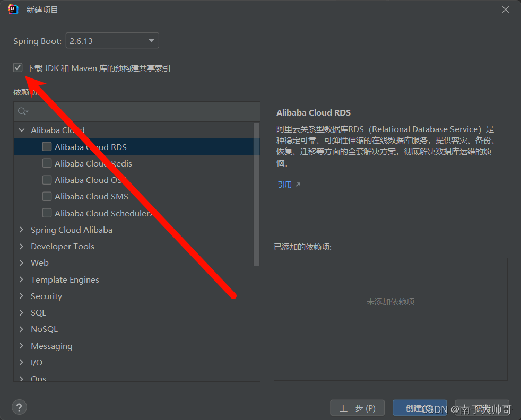Collapse the Alibaba Cloud group
The height and width of the screenshot is (420, 521).
22,130
